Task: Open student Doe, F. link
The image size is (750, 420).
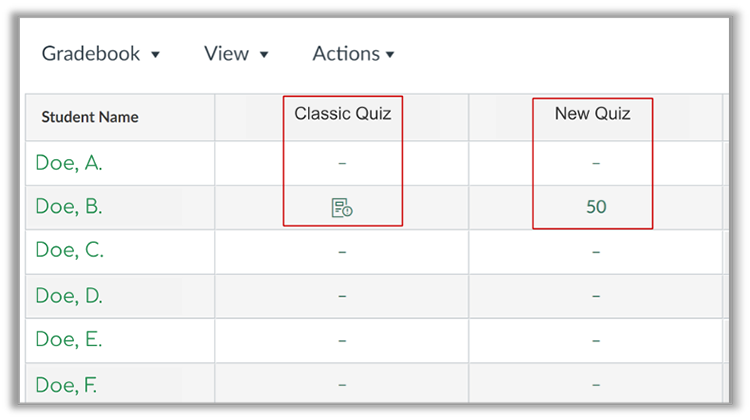Action: click(69, 384)
